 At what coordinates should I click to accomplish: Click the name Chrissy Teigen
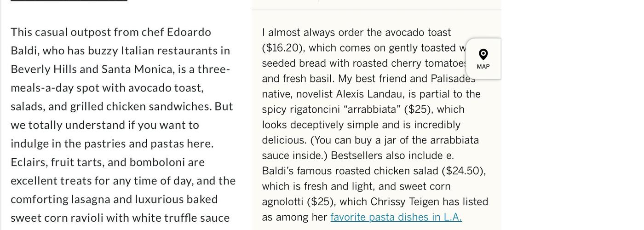[404, 202]
